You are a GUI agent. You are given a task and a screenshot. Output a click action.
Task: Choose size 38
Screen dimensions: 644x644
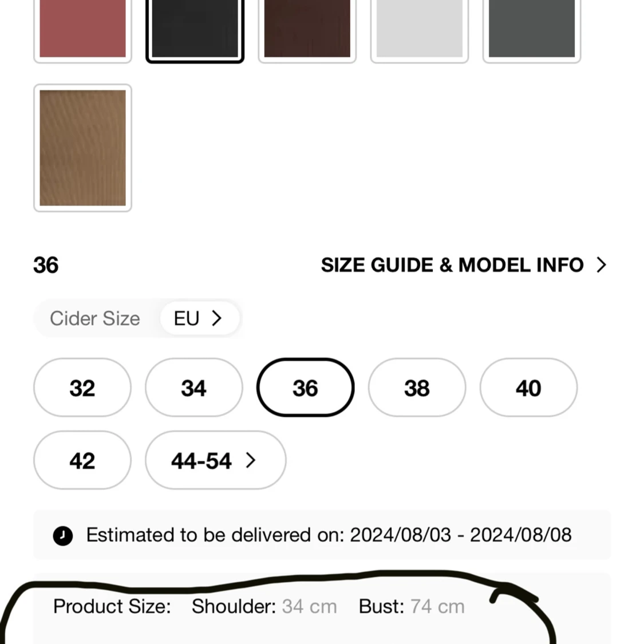coord(417,388)
